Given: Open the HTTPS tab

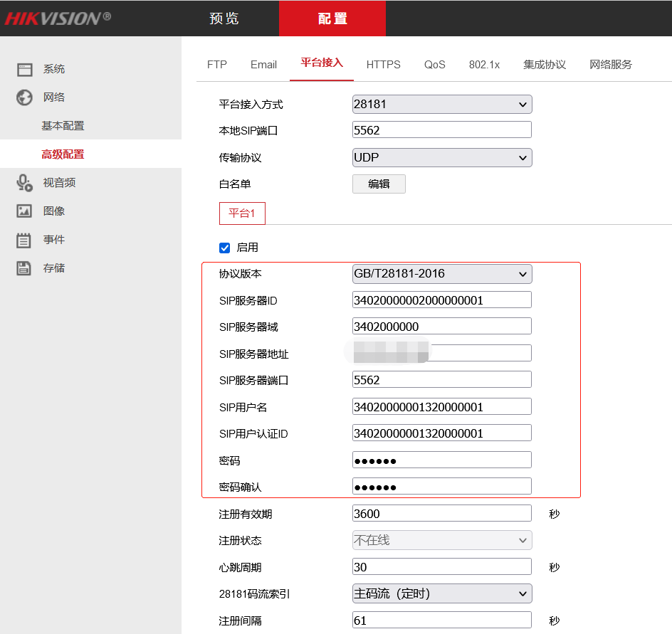Looking at the screenshot, I should pyautogui.click(x=383, y=65).
